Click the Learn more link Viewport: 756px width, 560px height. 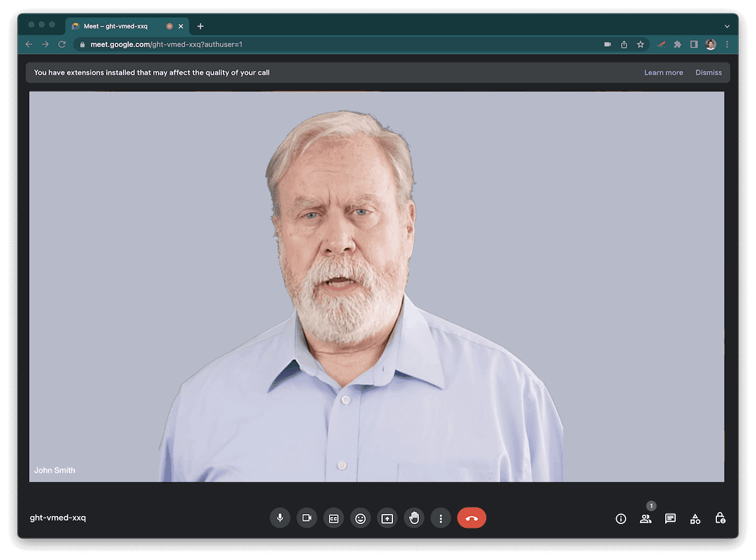(x=663, y=72)
